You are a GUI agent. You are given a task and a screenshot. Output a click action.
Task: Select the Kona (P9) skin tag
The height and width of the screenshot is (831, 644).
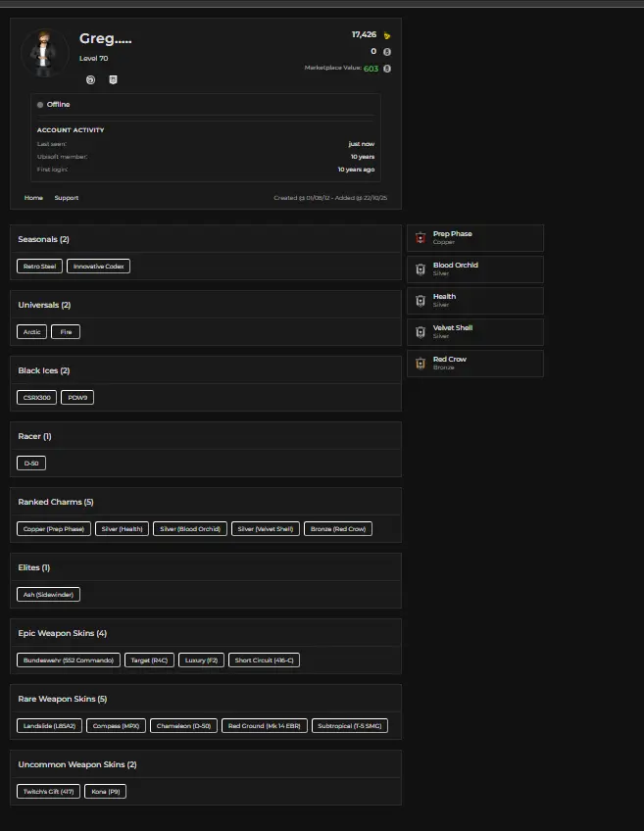point(106,792)
